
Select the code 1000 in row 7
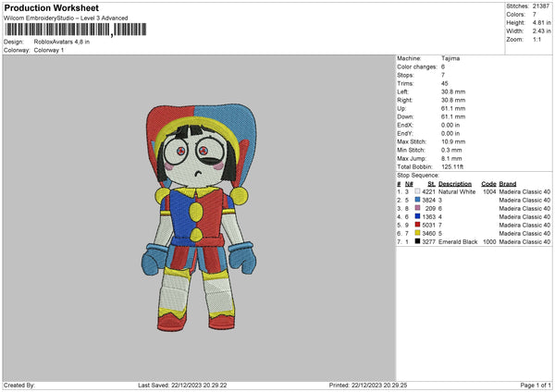click(x=489, y=241)
